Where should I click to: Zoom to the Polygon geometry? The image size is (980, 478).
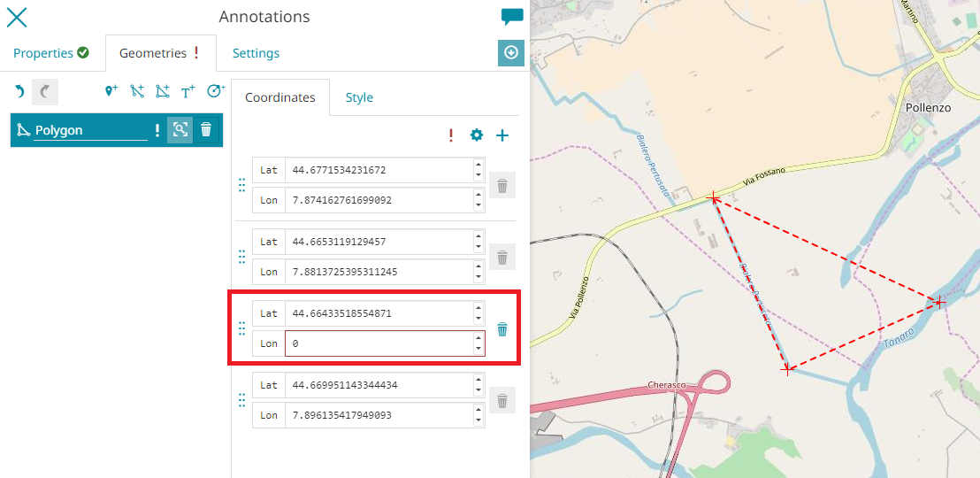(x=180, y=130)
